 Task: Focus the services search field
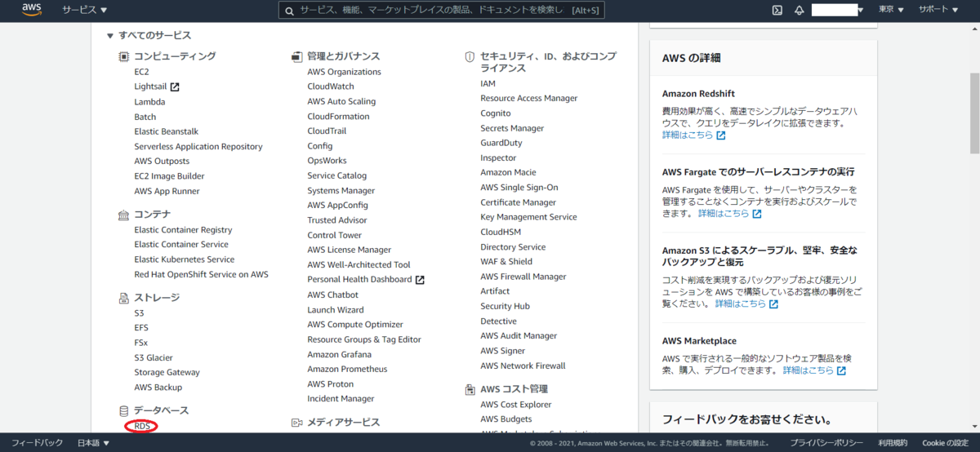(441, 10)
